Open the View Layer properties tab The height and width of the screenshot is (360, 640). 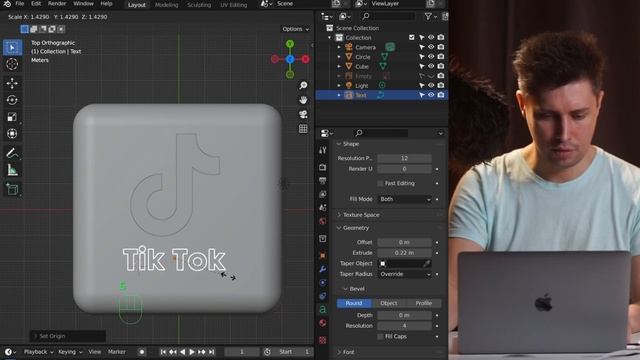click(322, 194)
